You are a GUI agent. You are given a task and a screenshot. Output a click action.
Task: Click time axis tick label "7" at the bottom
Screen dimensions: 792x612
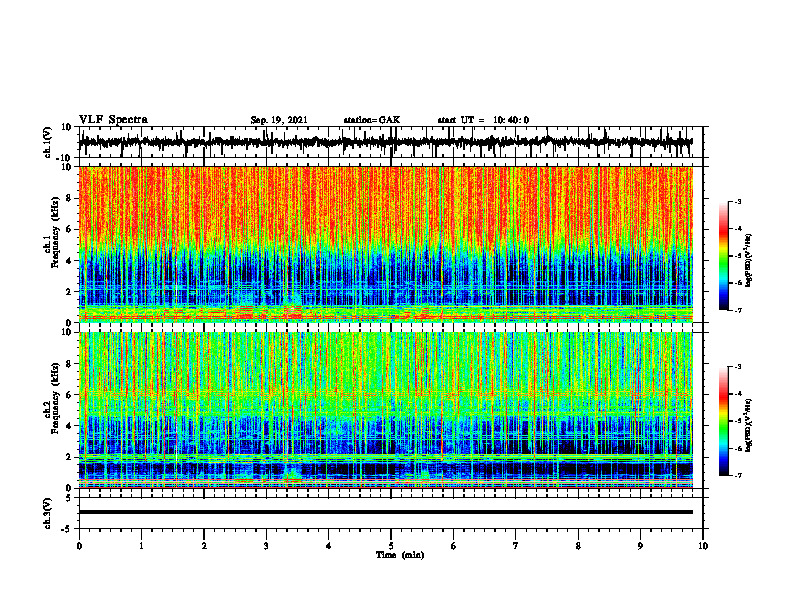pyautogui.click(x=516, y=546)
